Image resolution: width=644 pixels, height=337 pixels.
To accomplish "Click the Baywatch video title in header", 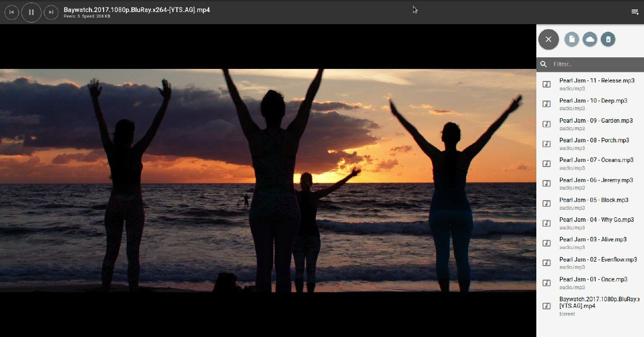I will (x=137, y=10).
